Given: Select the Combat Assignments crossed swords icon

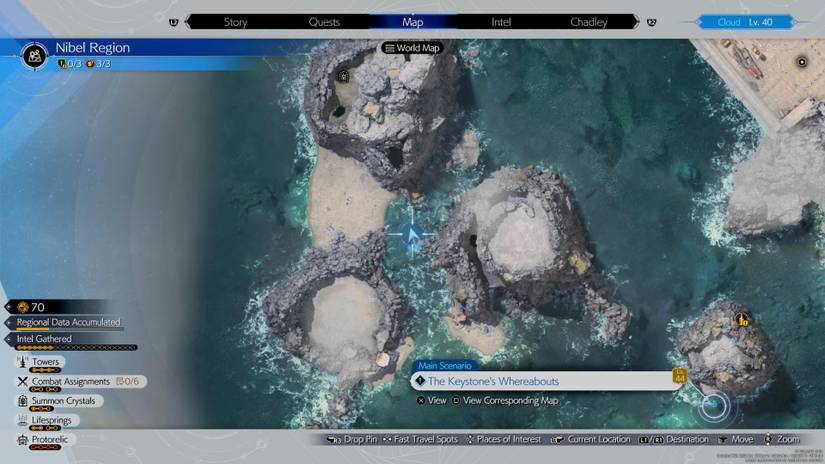Looking at the screenshot, I should [x=22, y=381].
